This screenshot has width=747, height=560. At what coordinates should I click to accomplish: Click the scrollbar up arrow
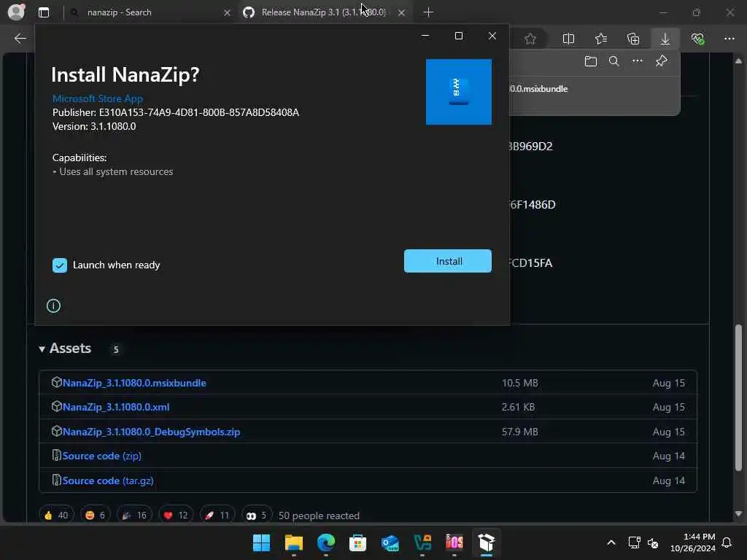(738, 61)
